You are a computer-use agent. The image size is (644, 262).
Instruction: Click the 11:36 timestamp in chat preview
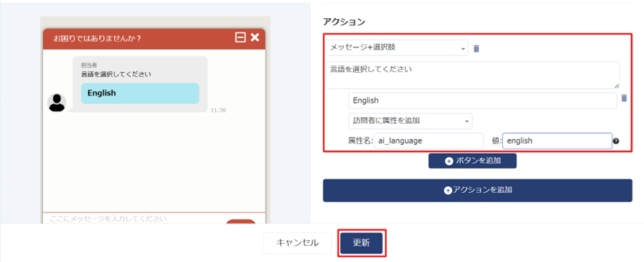[218, 110]
